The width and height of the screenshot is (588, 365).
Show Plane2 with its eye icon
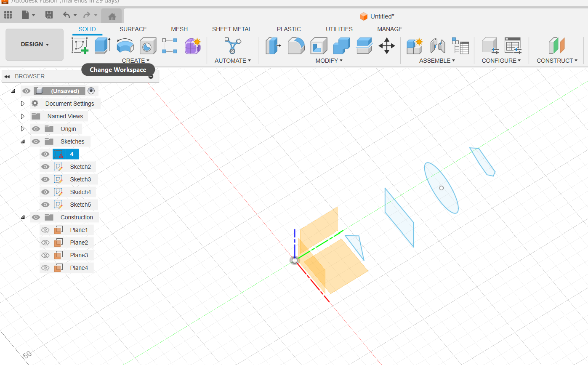point(45,242)
